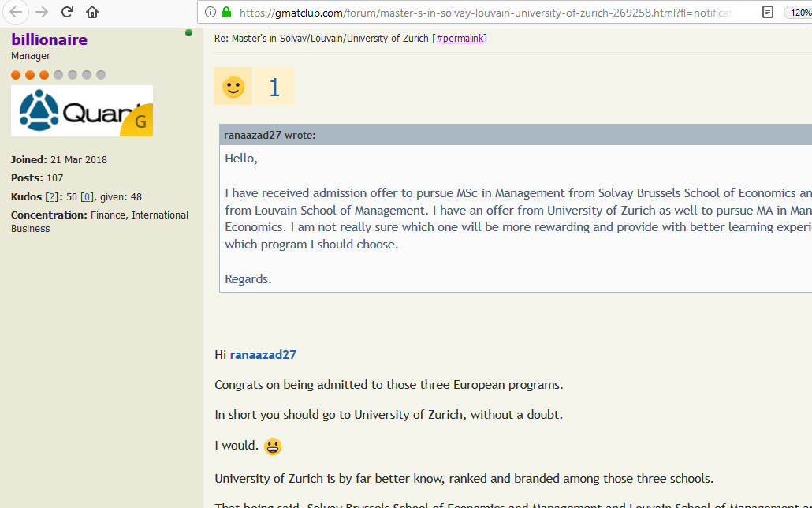
Task: Click the browser back arrow
Action: (x=16, y=12)
